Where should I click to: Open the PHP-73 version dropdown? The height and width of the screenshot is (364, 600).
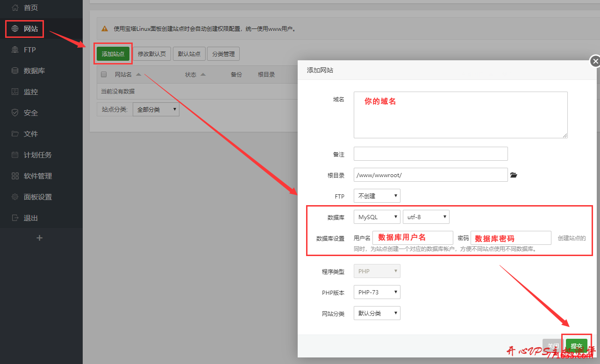[377, 292]
